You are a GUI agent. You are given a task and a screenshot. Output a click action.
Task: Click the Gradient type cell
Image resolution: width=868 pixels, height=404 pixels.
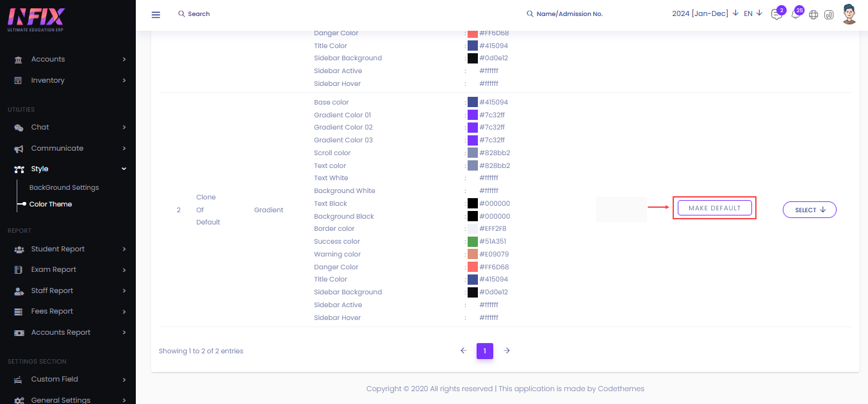point(268,210)
